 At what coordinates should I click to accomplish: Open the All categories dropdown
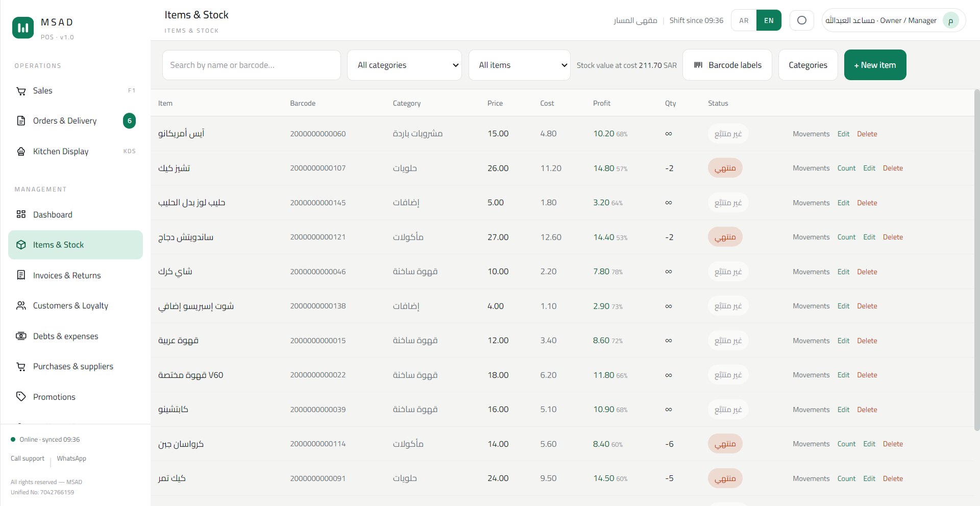point(404,65)
